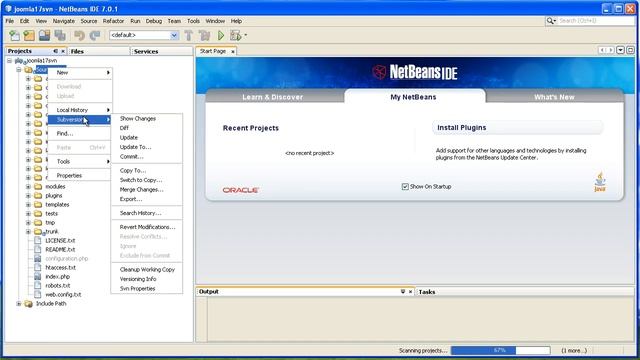Click the Save All toolbar icon

60,36
